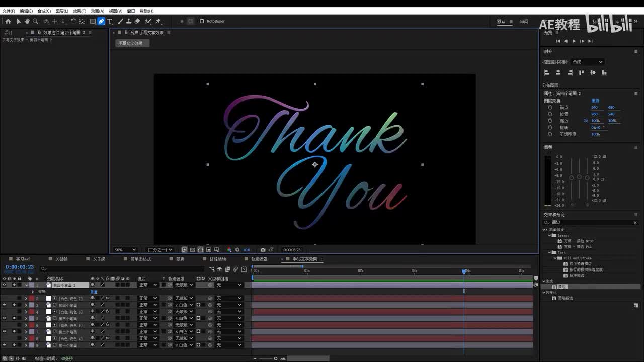Open the Align panel menu icon

tap(635, 51)
